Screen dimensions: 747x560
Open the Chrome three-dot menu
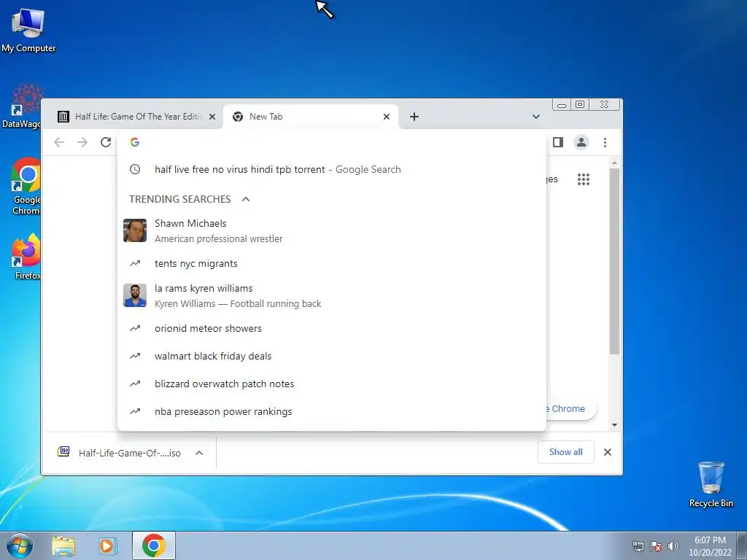pos(605,142)
